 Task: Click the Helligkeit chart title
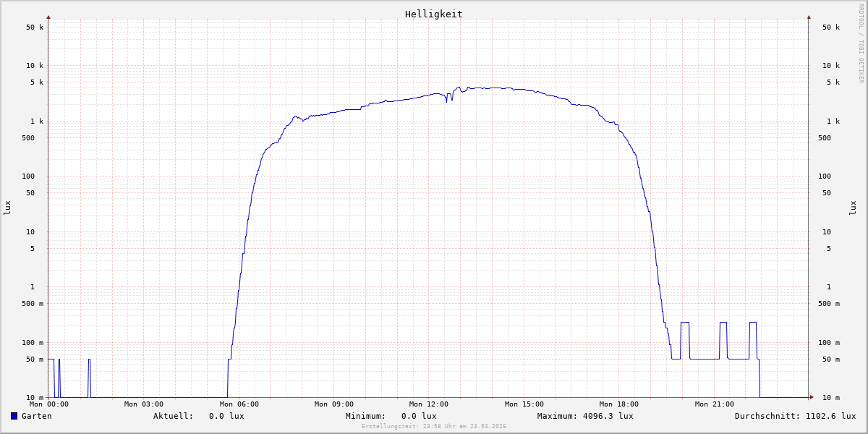[433, 14]
